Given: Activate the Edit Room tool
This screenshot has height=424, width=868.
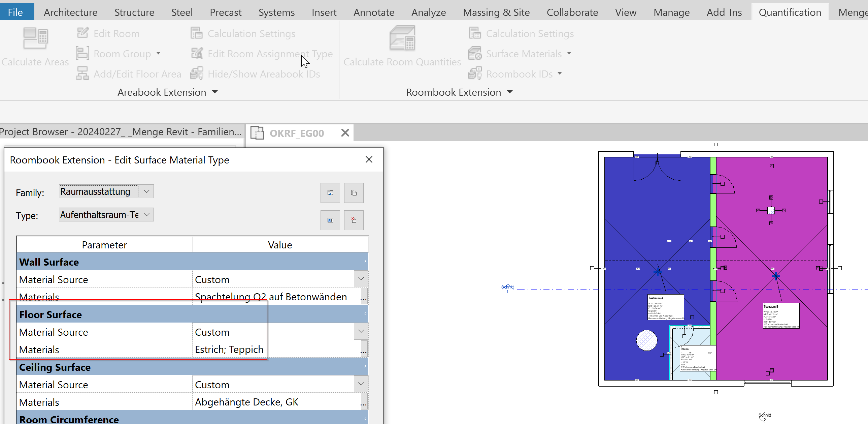Looking at the screenshot, I should pos(107,33).
